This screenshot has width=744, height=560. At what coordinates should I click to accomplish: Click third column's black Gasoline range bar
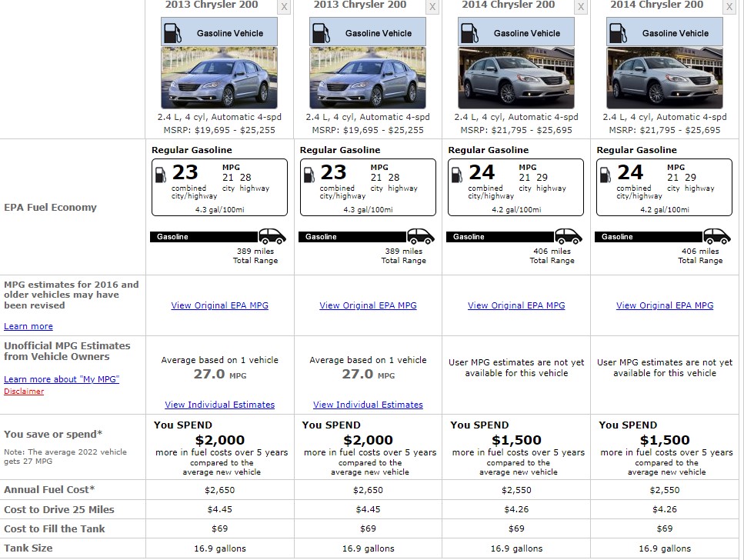[x=501, y=237]
